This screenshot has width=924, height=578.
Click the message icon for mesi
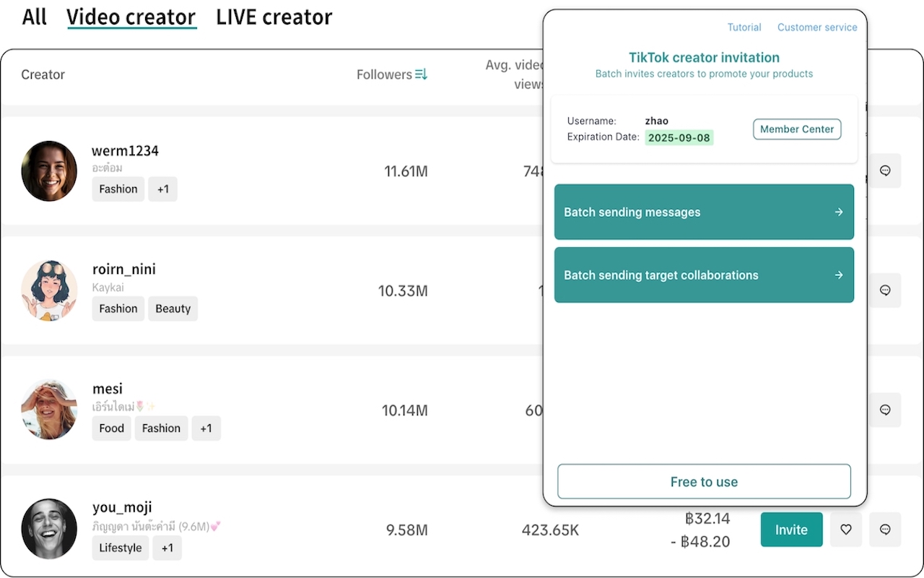tap(885, 410)
